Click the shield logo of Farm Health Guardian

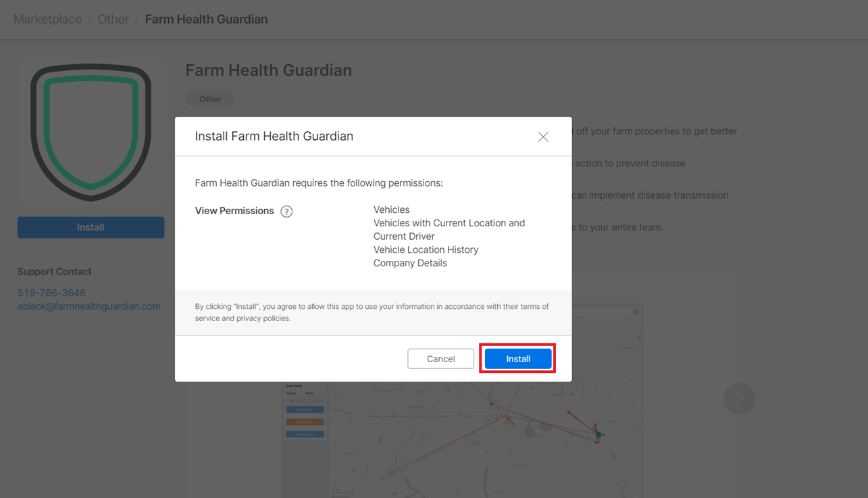pyautogui.click(x=91, y=132)
